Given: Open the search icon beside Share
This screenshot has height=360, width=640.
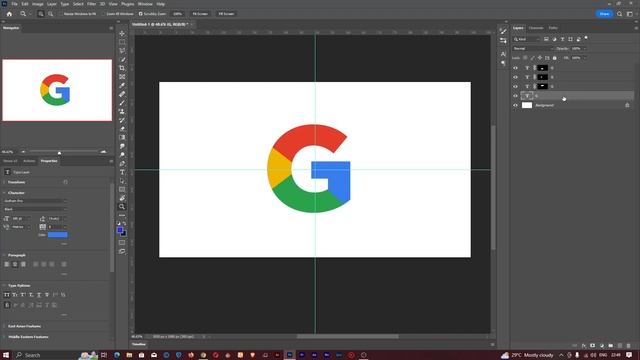Looking at the screenshot, I should [620, 14].
